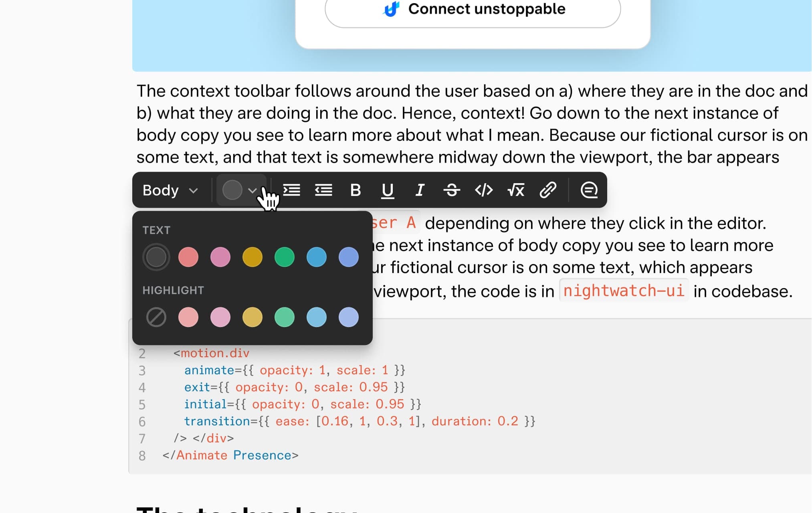This screenshot has height=513, width=812.
Task: Add a comment to selection
Action: click(x=589, y=190)
